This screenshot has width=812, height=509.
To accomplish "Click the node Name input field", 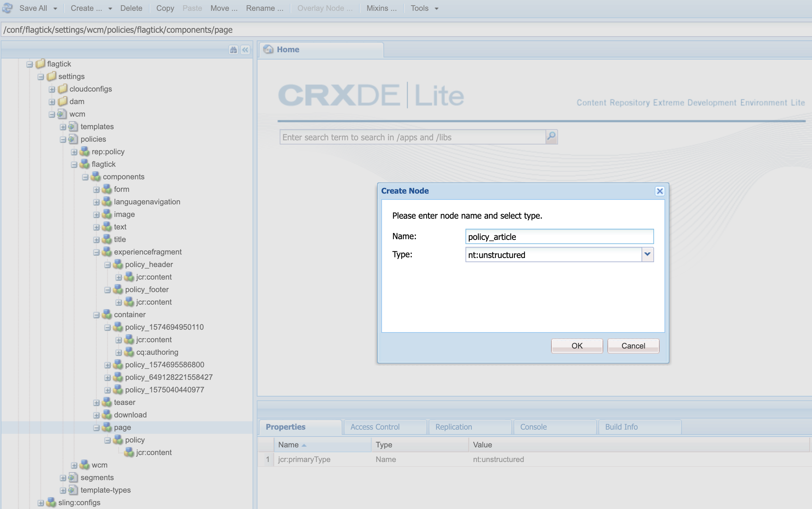I will point(559,237).
